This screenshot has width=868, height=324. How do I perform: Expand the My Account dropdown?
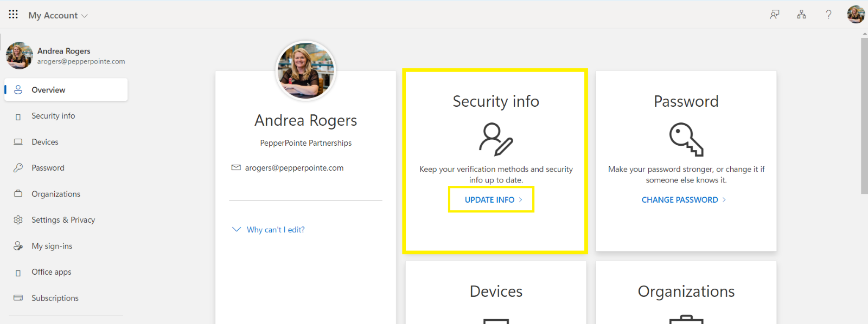coord(58,15)
